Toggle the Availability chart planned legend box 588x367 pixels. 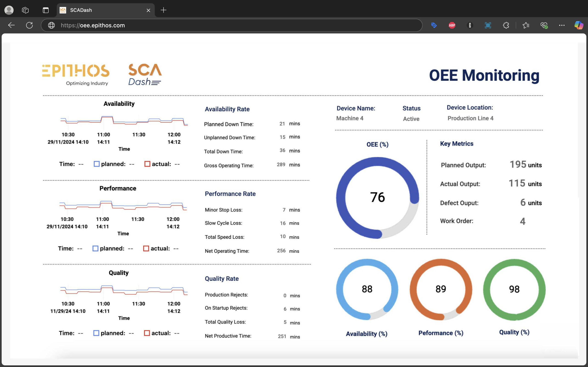coord(96,164)
